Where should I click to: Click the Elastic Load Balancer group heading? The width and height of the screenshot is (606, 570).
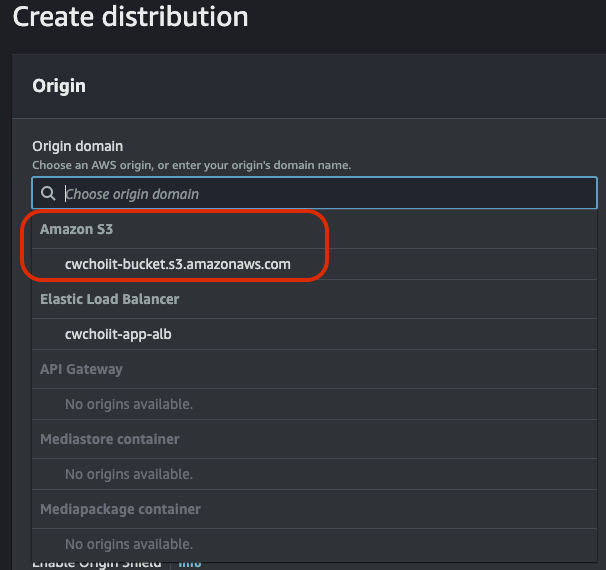click(x=110, y=299)
